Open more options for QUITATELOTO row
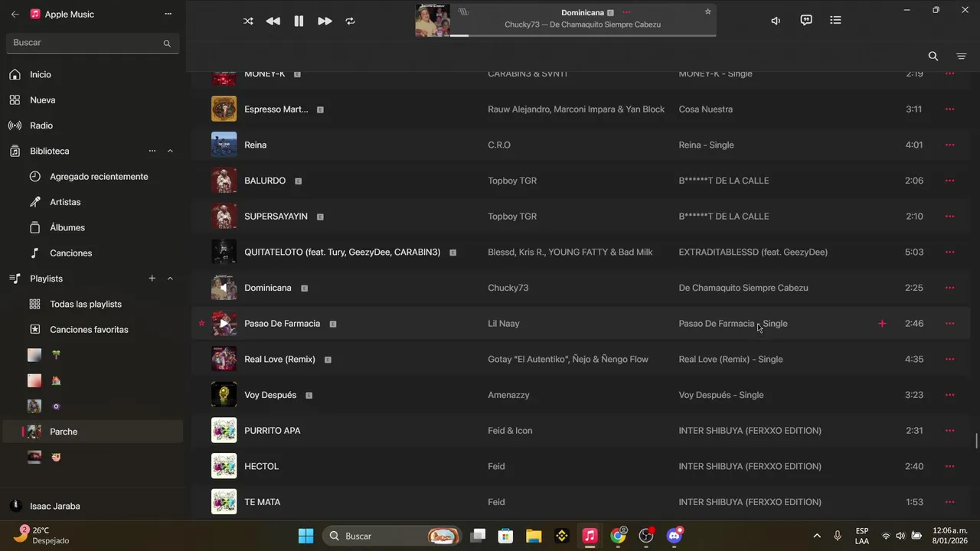Image resolution: width=980 pixels, height=551 pixels. [950, 252]
